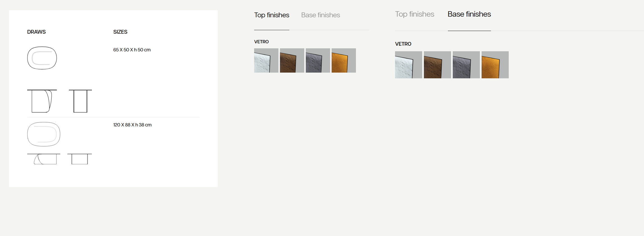Pick white glass swatch under left VETRO

click(x=266, y=61)
